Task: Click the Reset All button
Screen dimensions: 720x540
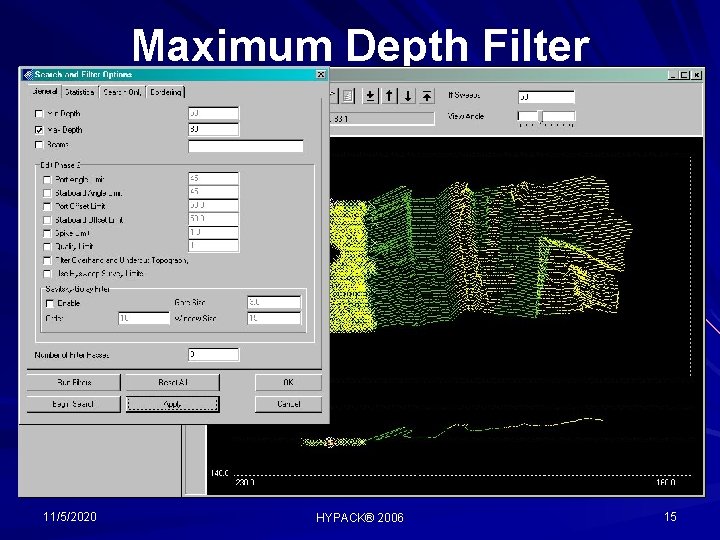Action: [173, 382]
